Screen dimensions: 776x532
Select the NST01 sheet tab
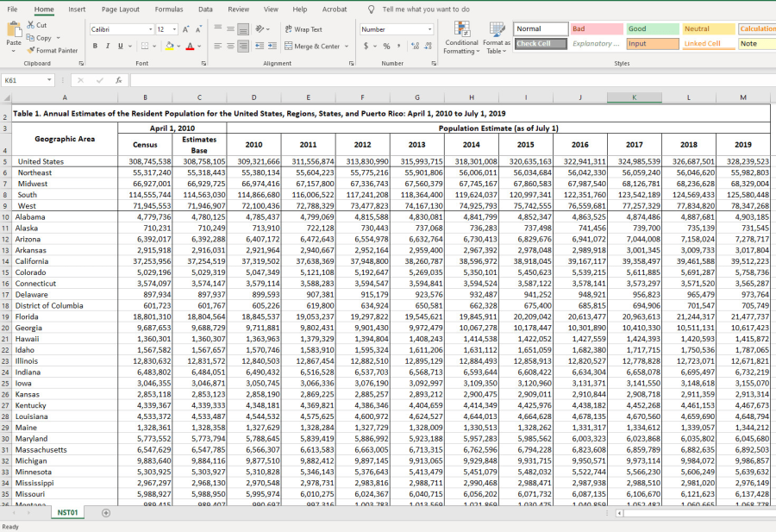point(67,513)
